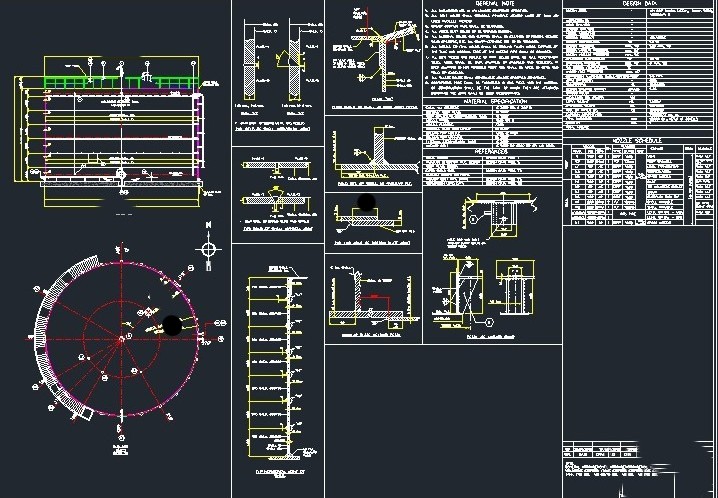
Task: Select the center point of the circular tank plan
Action: (x=122, y=340)
